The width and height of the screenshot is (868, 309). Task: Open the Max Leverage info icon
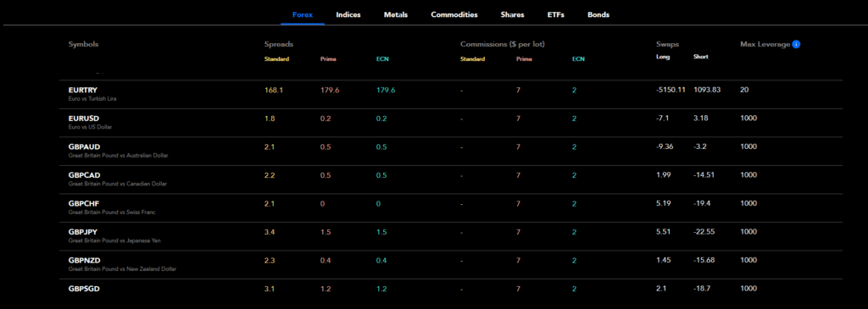(796, 44)
